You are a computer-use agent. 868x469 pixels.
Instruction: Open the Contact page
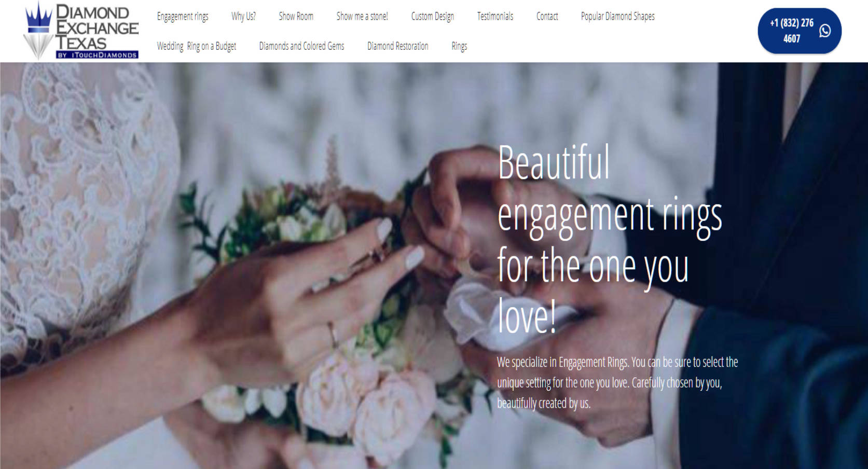point(547,17)
